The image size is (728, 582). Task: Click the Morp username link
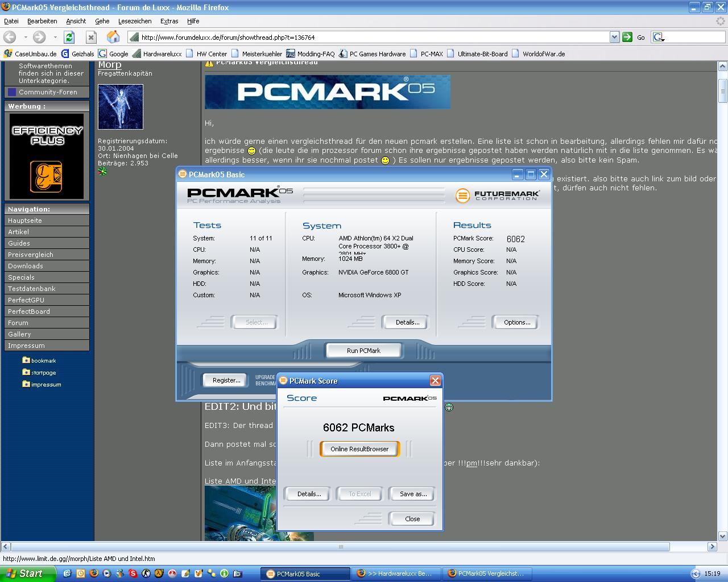tap(110, 64)
